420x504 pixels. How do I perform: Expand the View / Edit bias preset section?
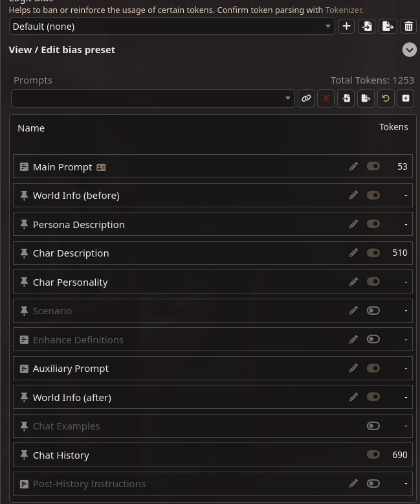410,50
